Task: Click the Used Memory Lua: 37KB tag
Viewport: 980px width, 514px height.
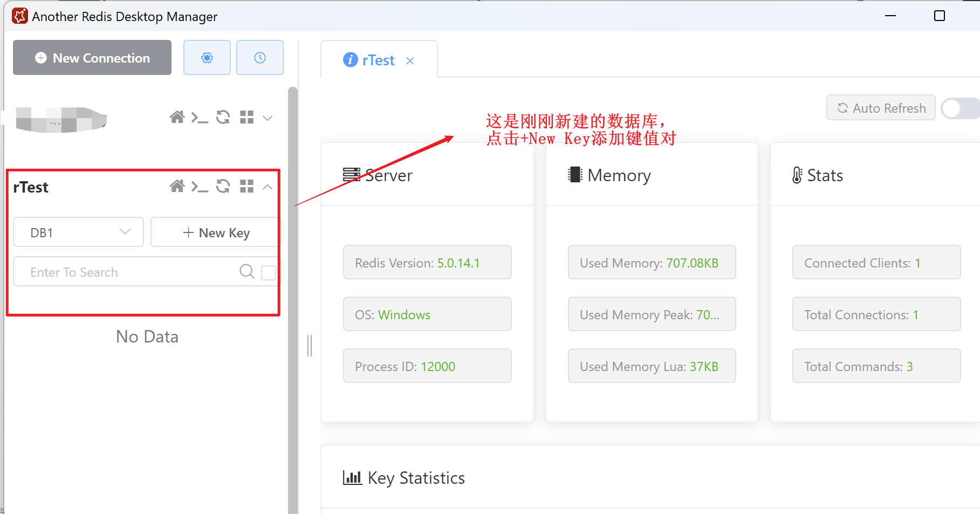Action: pos(652,366)
